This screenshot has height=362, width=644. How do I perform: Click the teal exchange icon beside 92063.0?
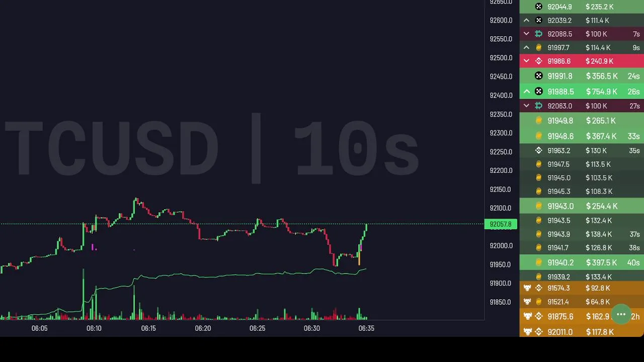[539, 106]
